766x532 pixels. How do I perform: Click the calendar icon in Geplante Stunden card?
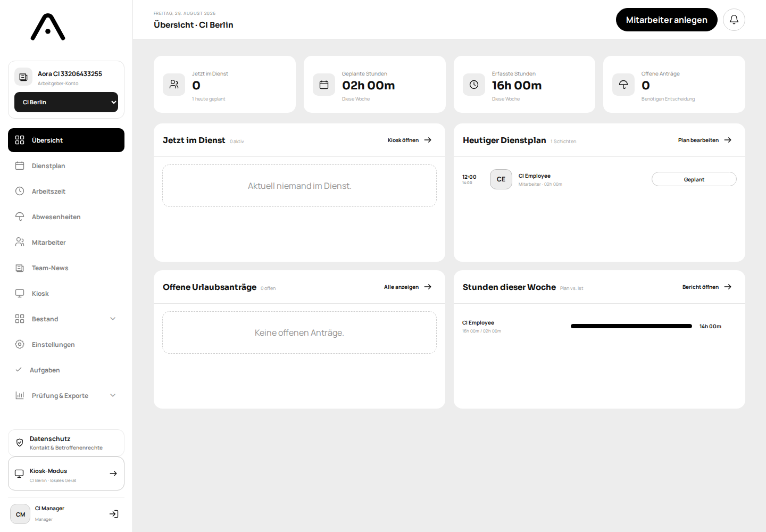pyautogui.click(x=324, y=85)
